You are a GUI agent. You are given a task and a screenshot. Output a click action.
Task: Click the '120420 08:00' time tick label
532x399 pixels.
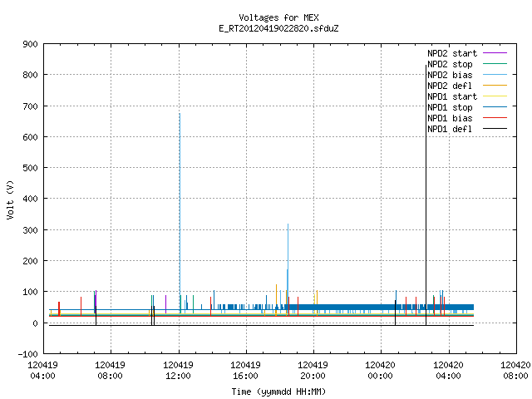pos(515,371)
